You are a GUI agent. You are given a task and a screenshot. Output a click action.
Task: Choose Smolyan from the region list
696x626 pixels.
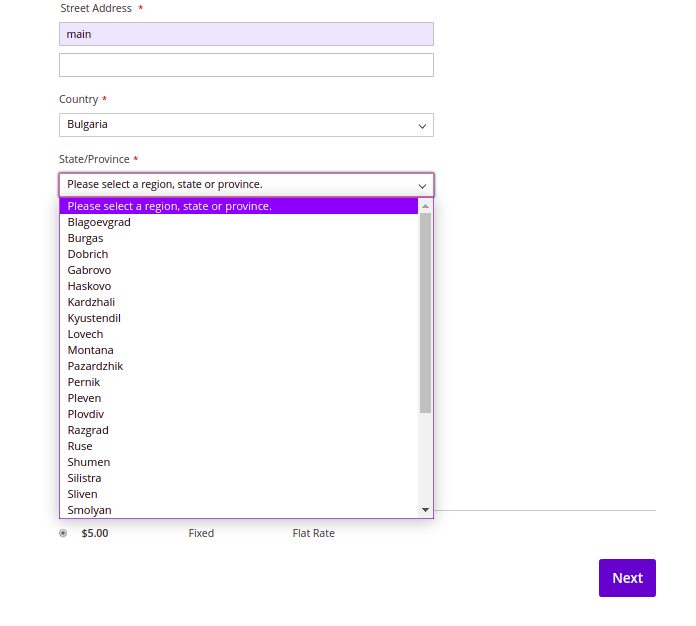(239, 510)
